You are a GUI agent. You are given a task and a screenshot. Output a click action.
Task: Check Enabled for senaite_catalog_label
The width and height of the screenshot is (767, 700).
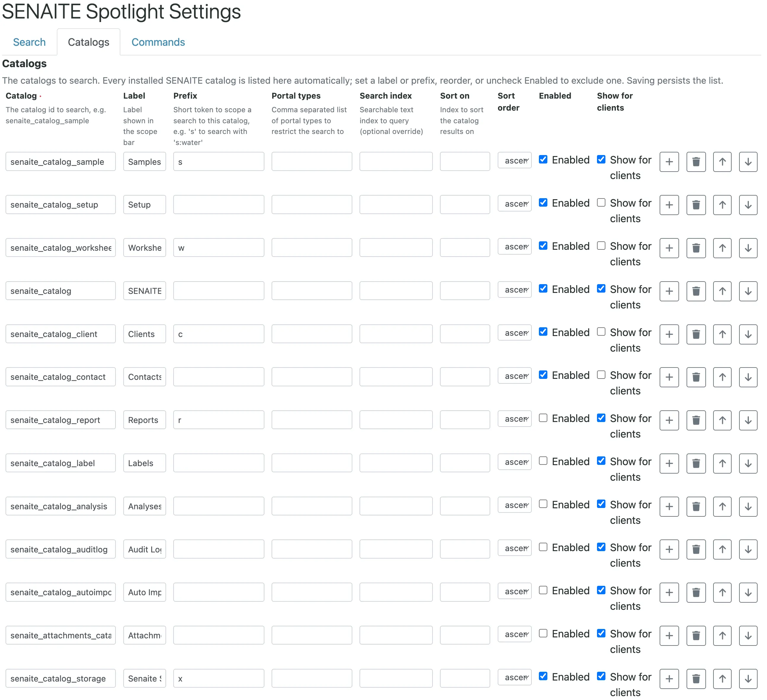click(543, 461)
